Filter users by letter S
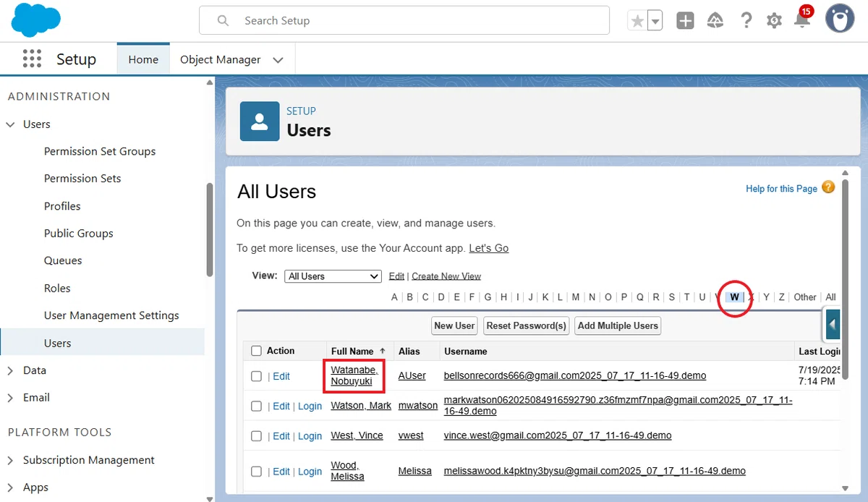The height and width of the screenshot is (502, 868). click(x=671, y=297)
